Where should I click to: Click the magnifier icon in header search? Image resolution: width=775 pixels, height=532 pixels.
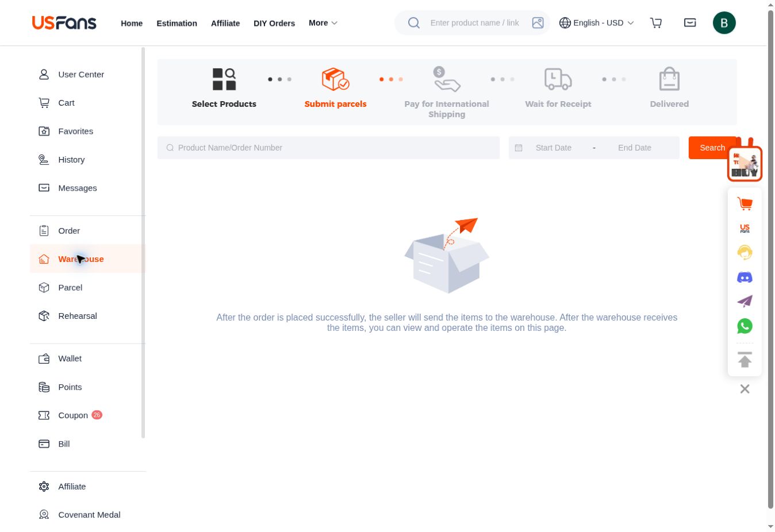click(414, 23)
